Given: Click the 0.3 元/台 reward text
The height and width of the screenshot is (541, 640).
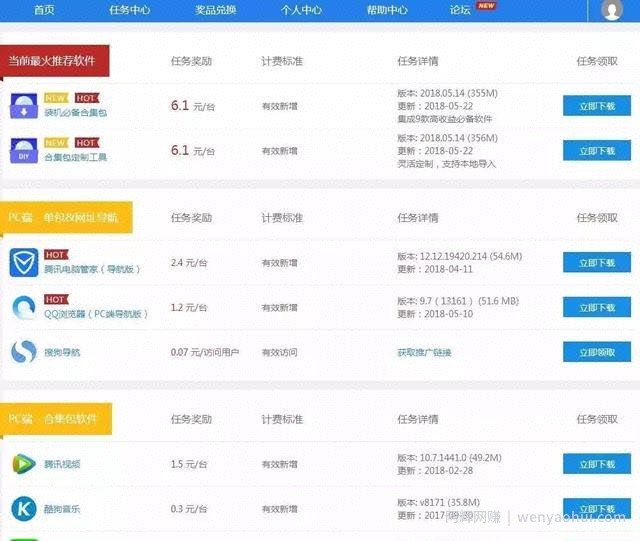Looking at the screenshot, I should tap(189, 509).
